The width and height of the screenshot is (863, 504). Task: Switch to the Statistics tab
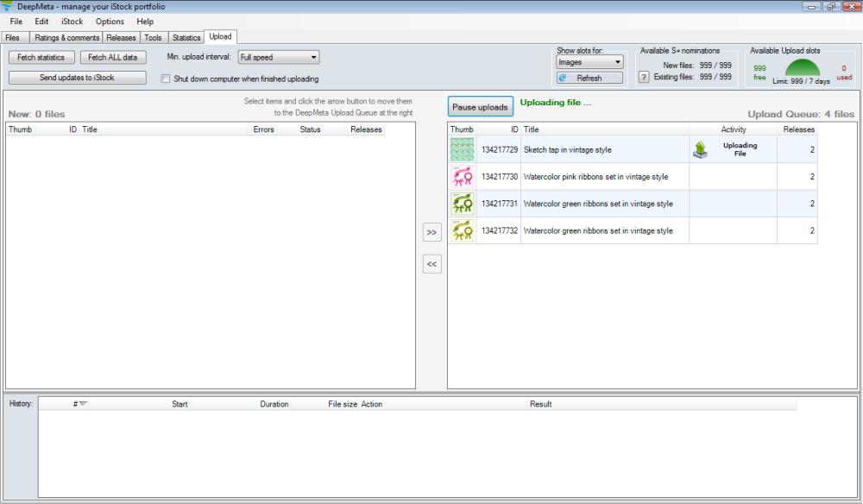pos(186,37)
